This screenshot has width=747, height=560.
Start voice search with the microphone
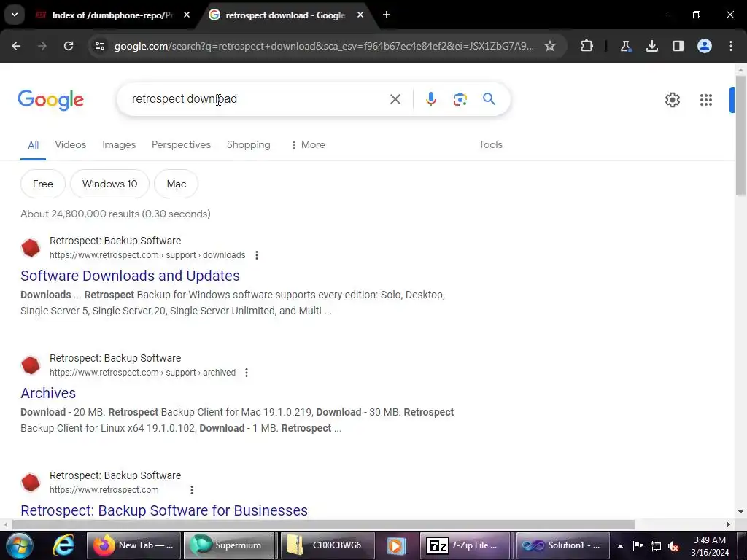point(430,99)
